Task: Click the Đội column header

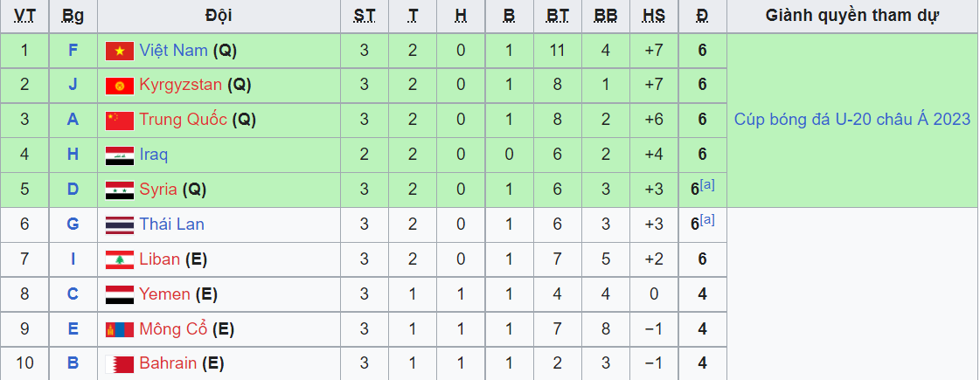Action: pos(219,17)
